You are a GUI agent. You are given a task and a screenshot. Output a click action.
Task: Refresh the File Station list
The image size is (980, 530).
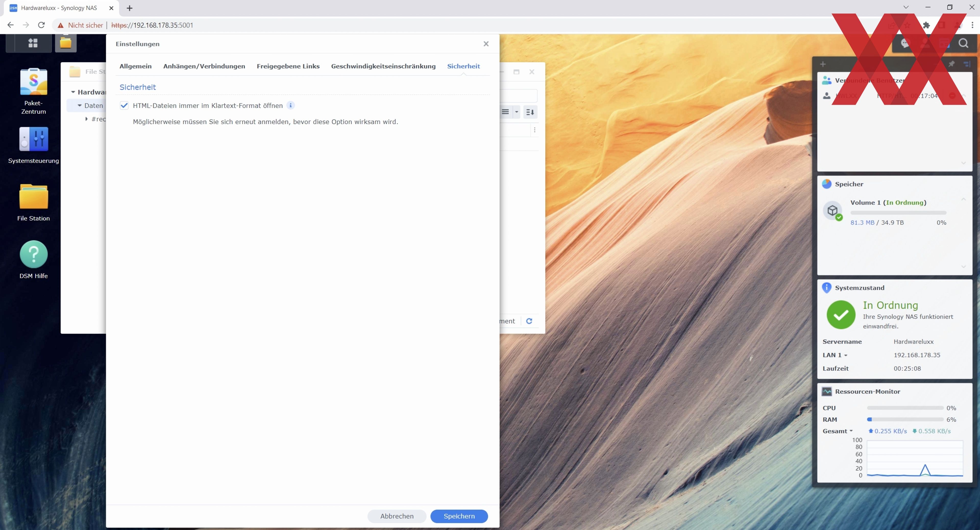pos(529,321)
